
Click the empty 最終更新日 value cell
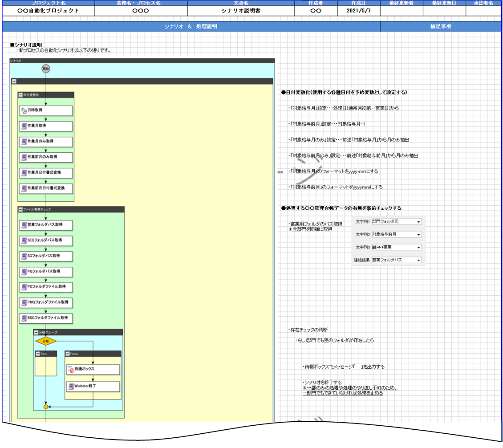pos(444,11)
